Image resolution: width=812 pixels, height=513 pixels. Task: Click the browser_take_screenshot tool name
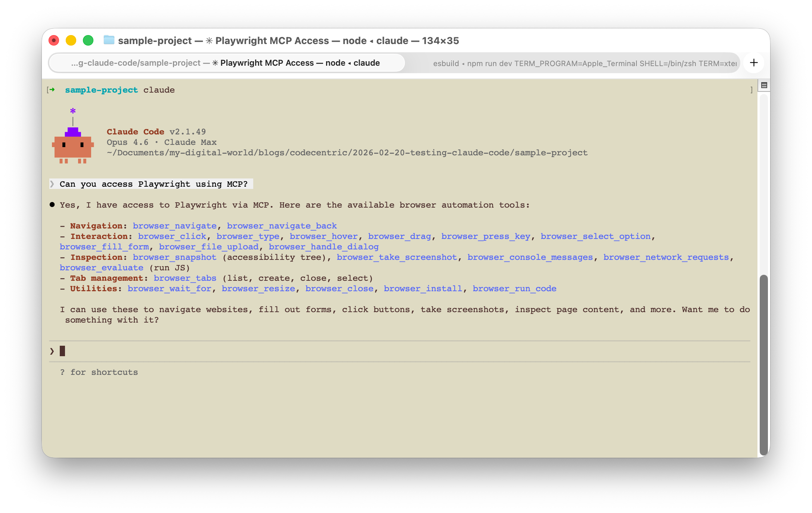pos(397,257)
